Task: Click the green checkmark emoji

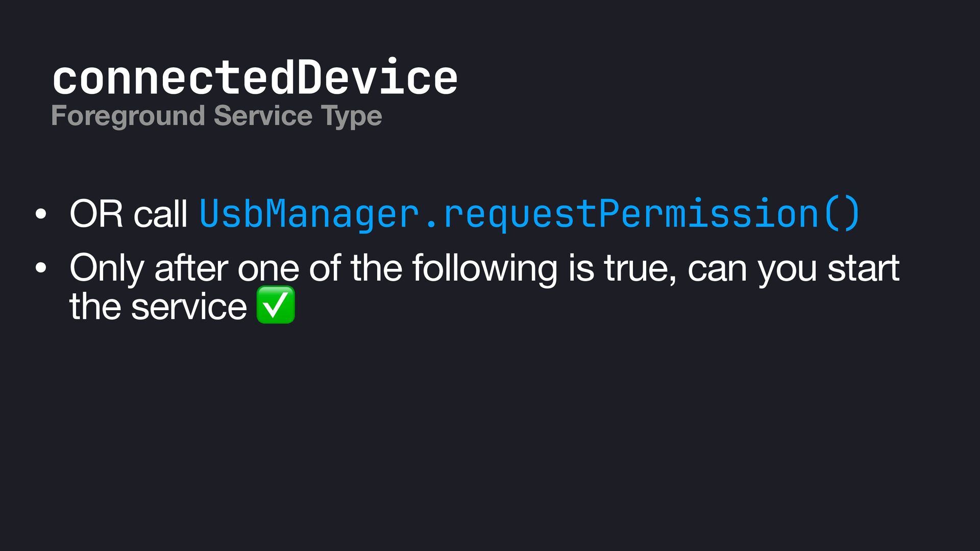Action: pyautogui.click(x=276, y=305)
